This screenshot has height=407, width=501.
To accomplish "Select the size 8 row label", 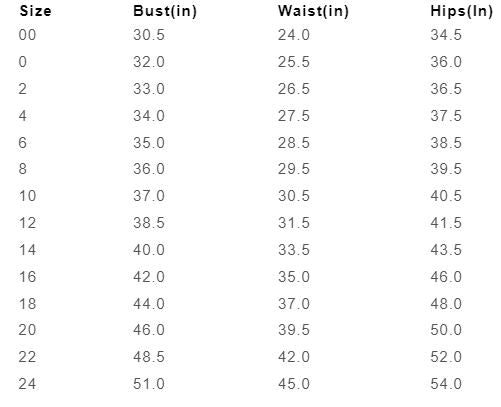I will [22, 169].
